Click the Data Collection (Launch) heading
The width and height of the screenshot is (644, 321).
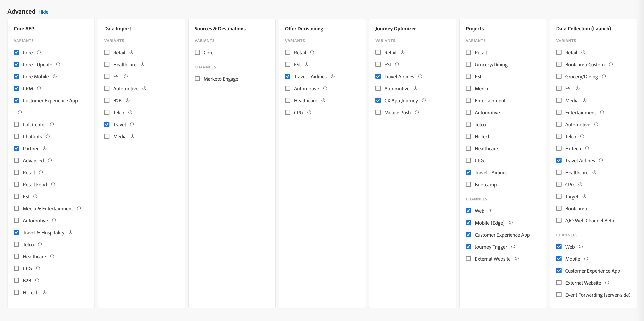click(583, 28)
